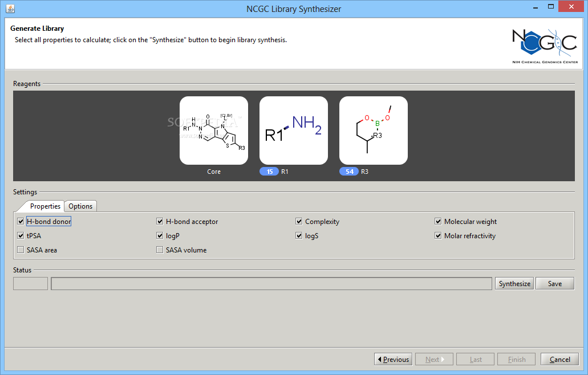Toggle the Molar refractivity checkbox
The width and height of the screenshot is (588, 375).
(438, 235)
